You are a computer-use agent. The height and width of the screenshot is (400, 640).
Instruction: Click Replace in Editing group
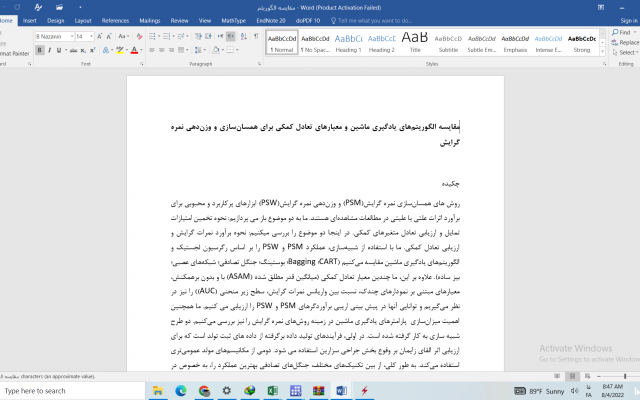625,42
